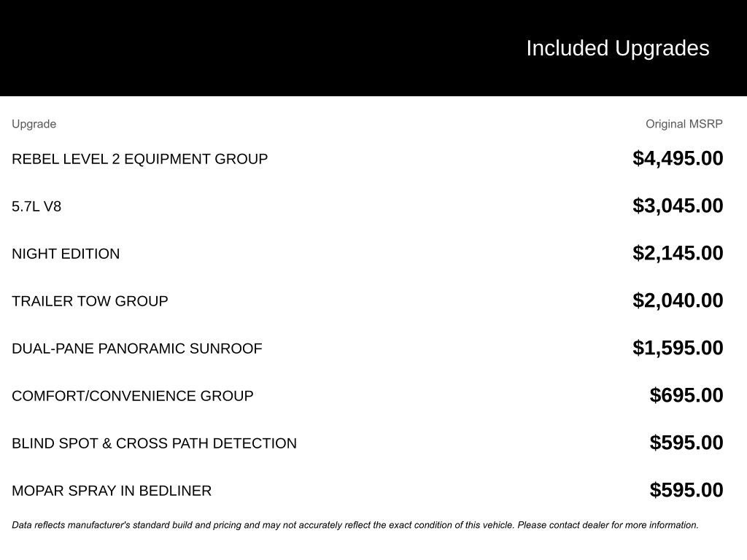This screenshot has width=747, height=560.
Task: Click the manufacturer data disclaimer text
Action: point(355,525)
